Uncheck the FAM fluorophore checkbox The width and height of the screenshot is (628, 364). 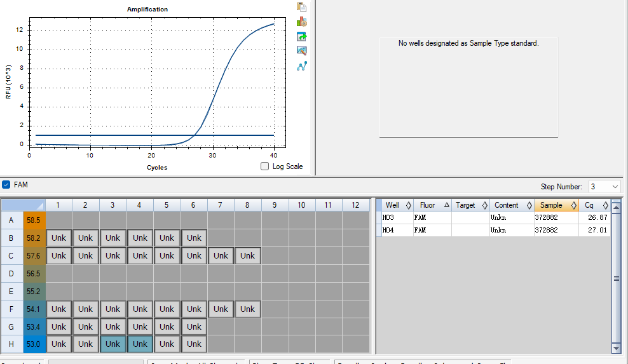(x=6, y=185)
